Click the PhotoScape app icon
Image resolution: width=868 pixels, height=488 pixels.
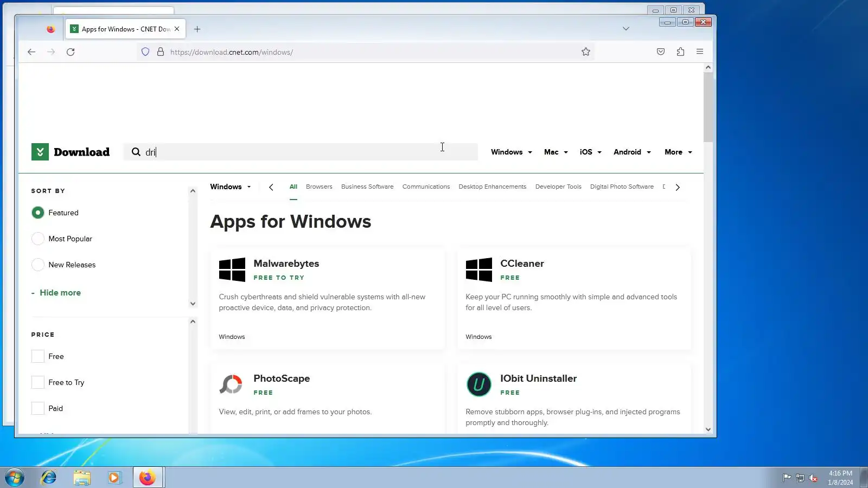[x=231, y=384]
